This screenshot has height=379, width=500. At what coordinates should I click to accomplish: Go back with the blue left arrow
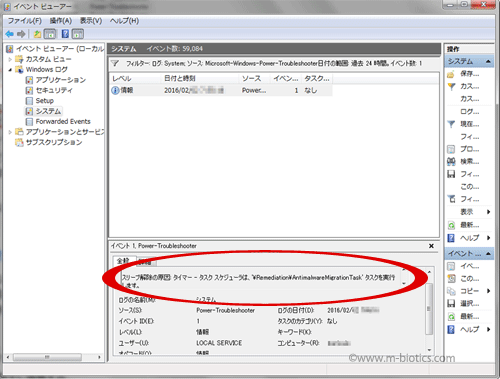10,34
